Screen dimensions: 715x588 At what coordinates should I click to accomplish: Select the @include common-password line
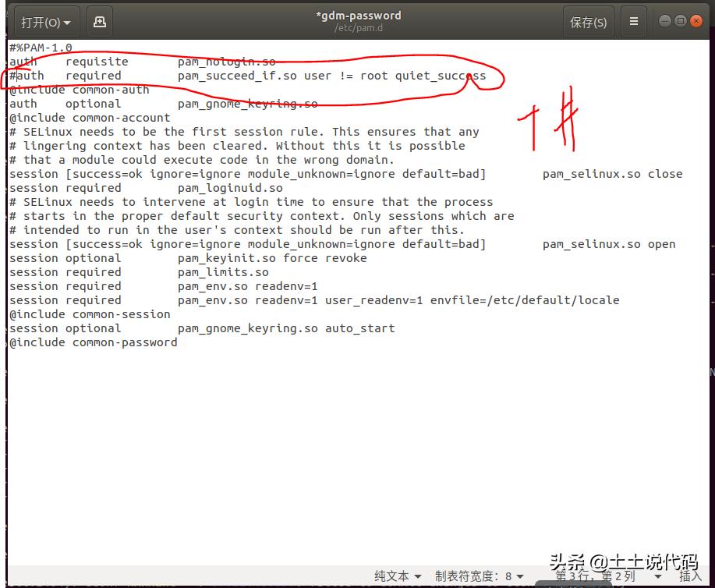pos(94,342)
